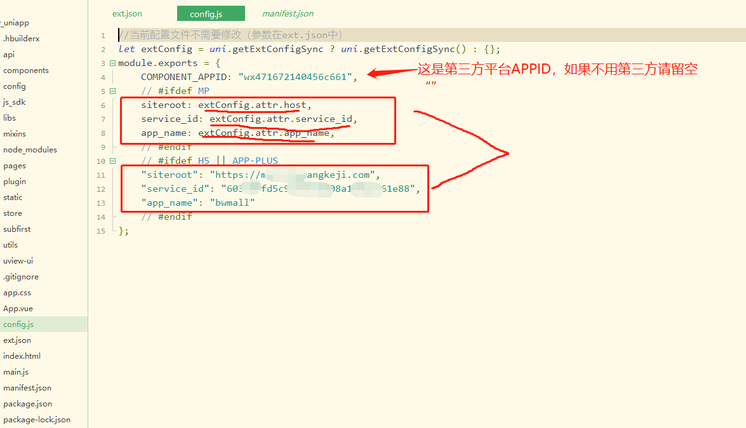This screenshot has height=428, width=746.
Task: Open the components folder
Action: click(26, 70)
